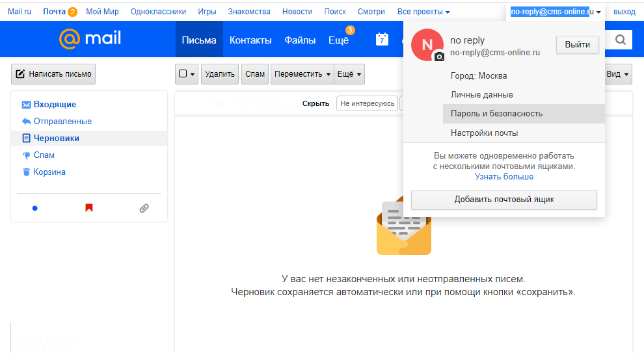Select Личные данные menu item
644x353 pixels.
[x=481, y=94]
